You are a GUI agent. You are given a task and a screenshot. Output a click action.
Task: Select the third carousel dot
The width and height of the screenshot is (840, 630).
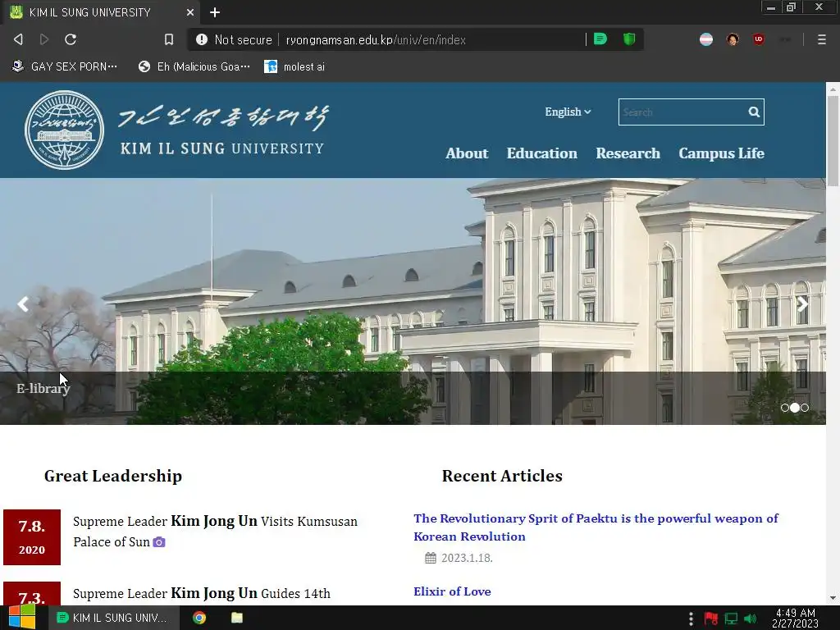(x=805, y=408)
